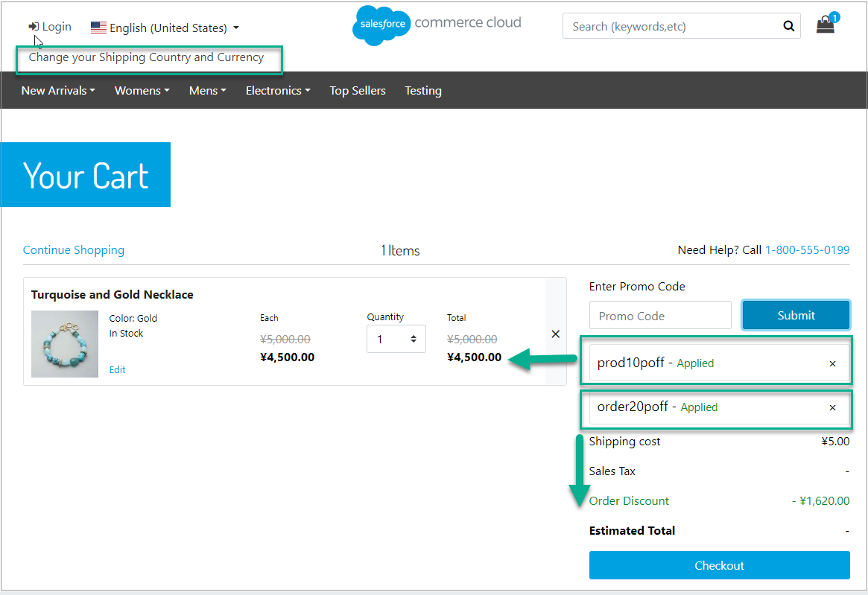Open the Quantity selector dropdown

[x=396, y=339]
